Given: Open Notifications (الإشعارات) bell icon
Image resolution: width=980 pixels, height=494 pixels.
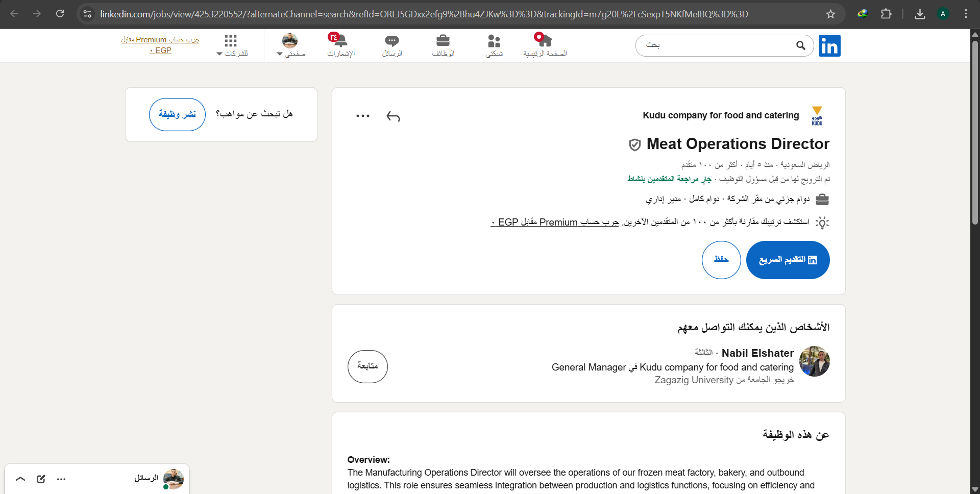Looking at the screenshot, I should [341, 45].
